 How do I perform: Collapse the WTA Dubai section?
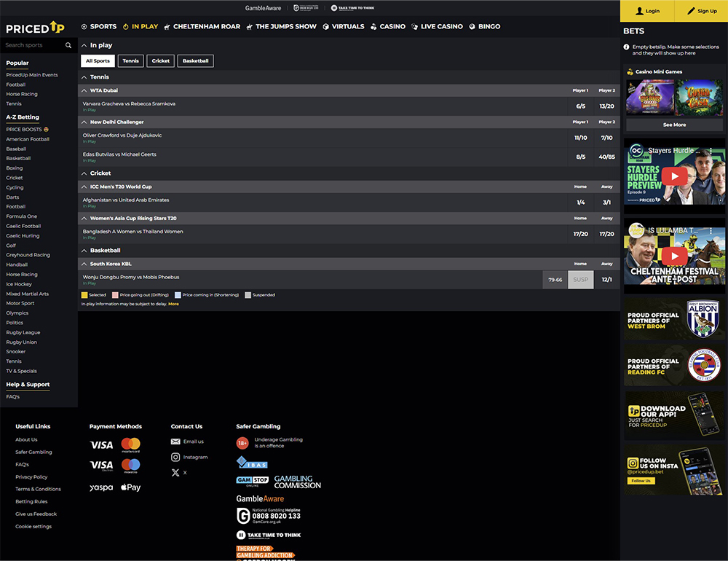point(84,90)
